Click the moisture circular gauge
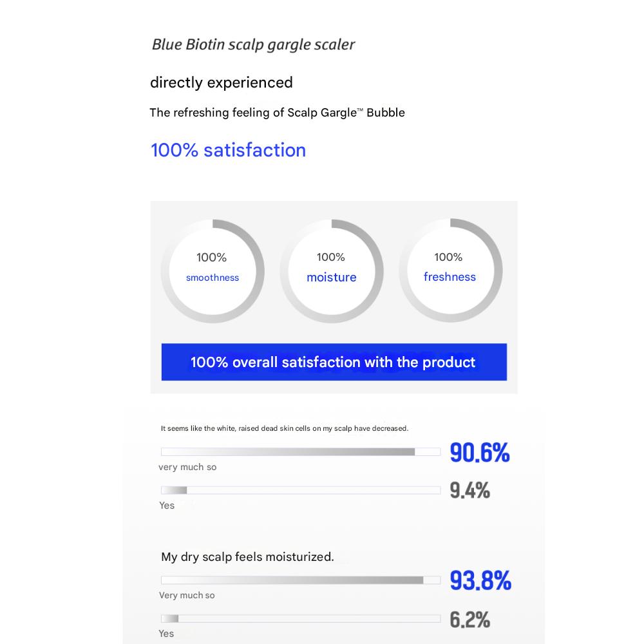The width and height of the screenshot is (644, 644). [331, 271]
